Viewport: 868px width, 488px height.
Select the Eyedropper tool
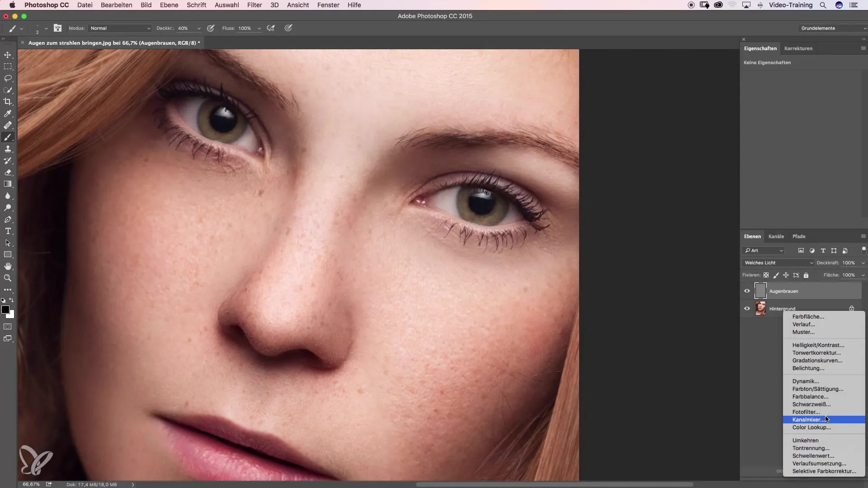click(8, 113)
